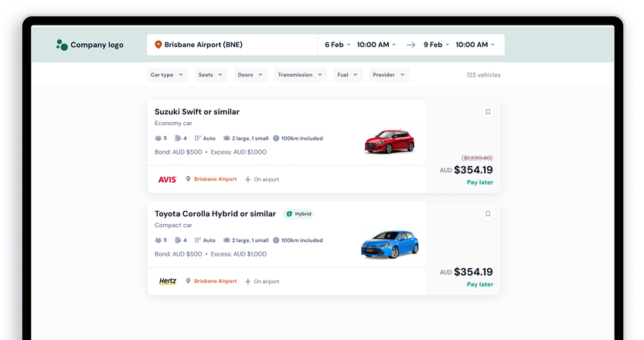Click the 123 vehicles count
The width and height of the screenshot is (644, 340).
(x=483, y=75)
